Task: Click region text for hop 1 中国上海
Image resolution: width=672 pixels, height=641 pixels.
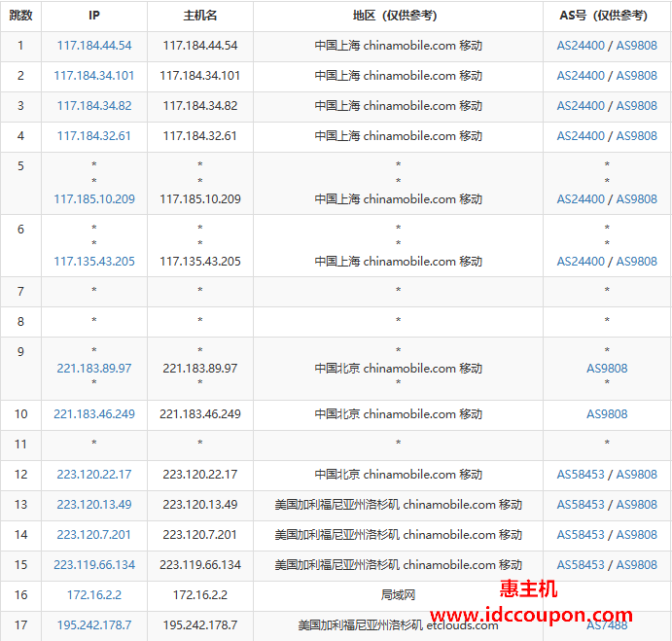Action: coord(337,46)
